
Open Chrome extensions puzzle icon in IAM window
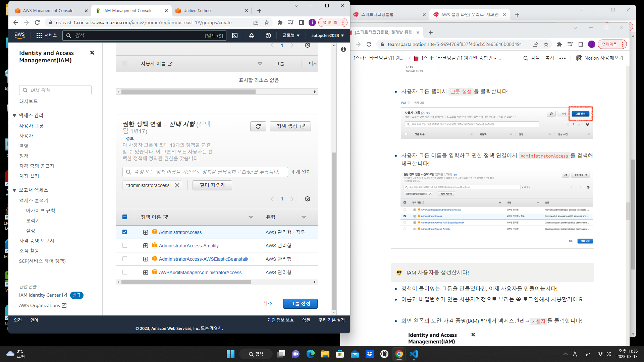280,22
